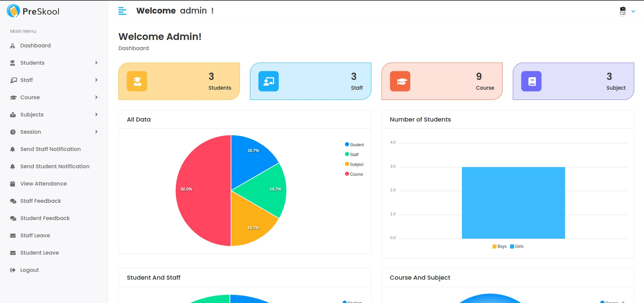This screenshot has height=303, width=644.
Task: Toggle the Girls series legend in bar chart
Action: coord(517,246)
